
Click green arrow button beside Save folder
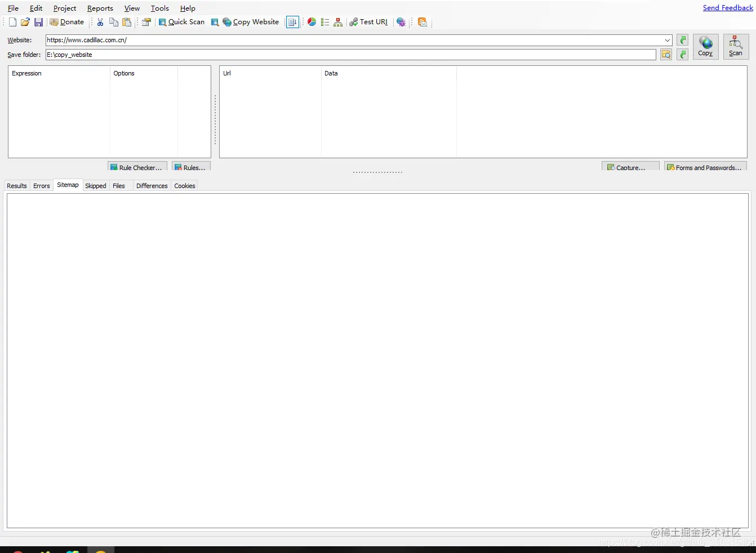tap(683, 55)
